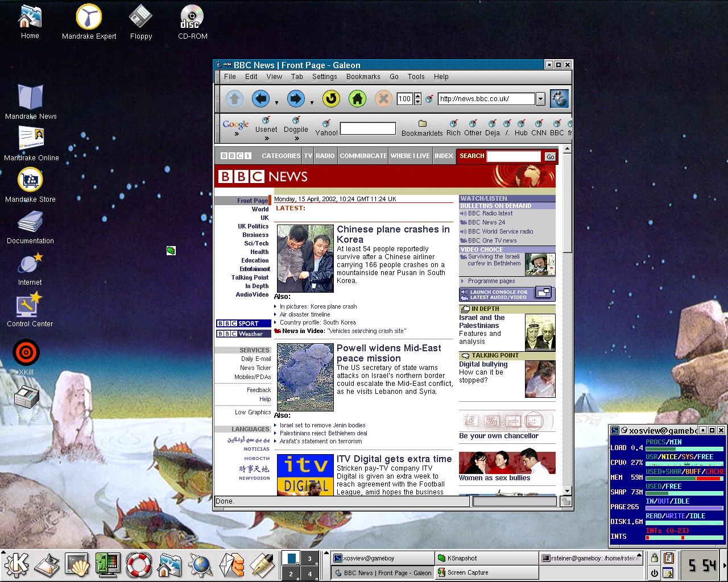728x582 pixels.
Task: Click the panel hide arrow beside the clock
Action: pyautogui.click(x=724, y=566)
